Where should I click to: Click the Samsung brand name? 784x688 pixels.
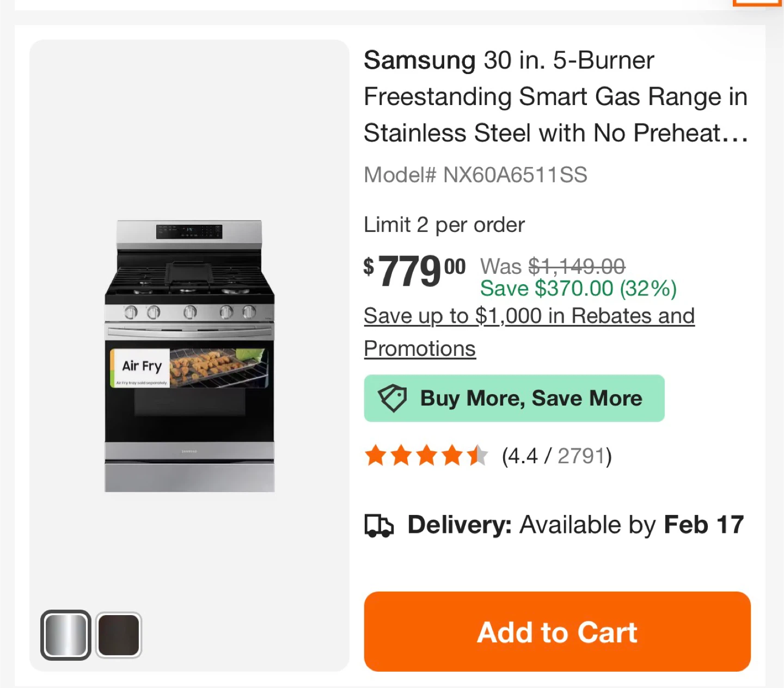coord(419,60)
